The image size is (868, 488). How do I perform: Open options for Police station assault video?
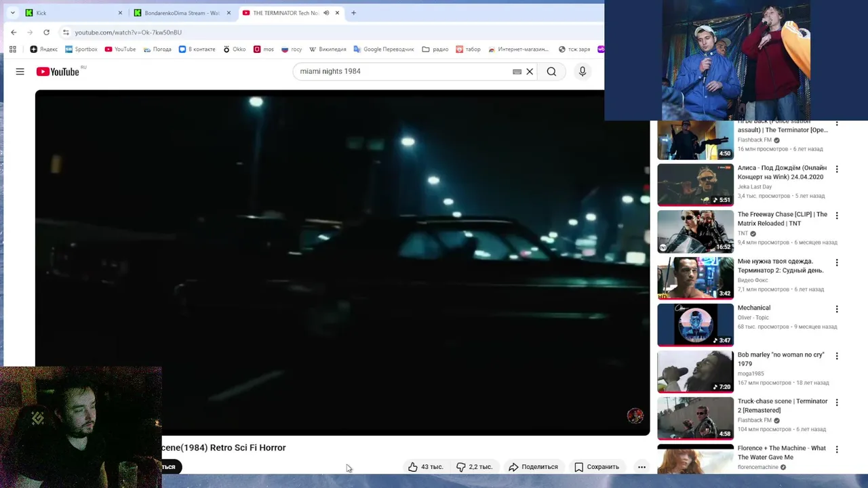pos(837,124)
